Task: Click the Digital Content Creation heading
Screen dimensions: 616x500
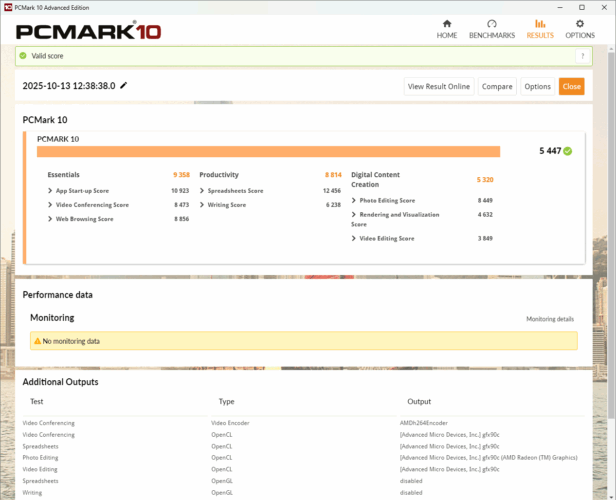Action: (x=375, y=179)
